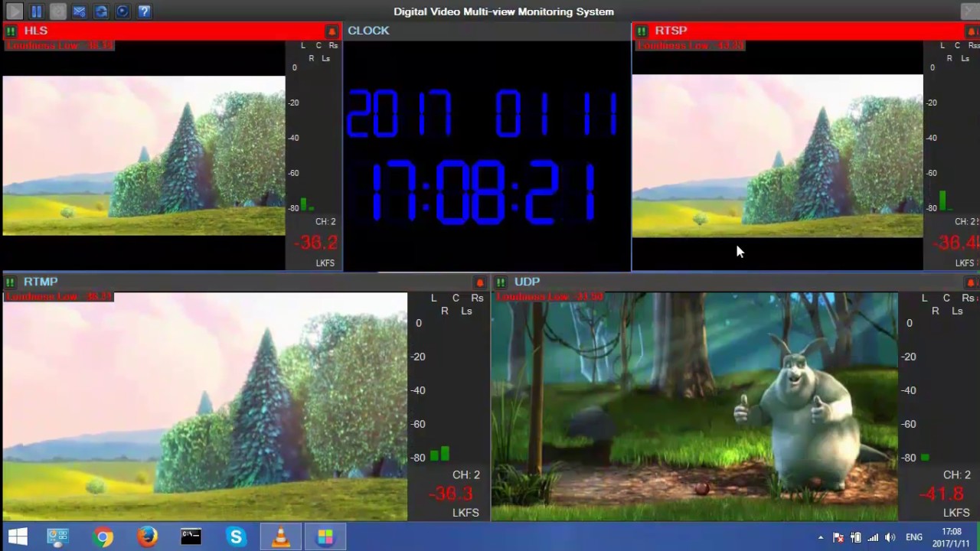This screenshot has width=980, height=551.
Task: Click the RTMP panel alarm icon
Action: point(480,283)
